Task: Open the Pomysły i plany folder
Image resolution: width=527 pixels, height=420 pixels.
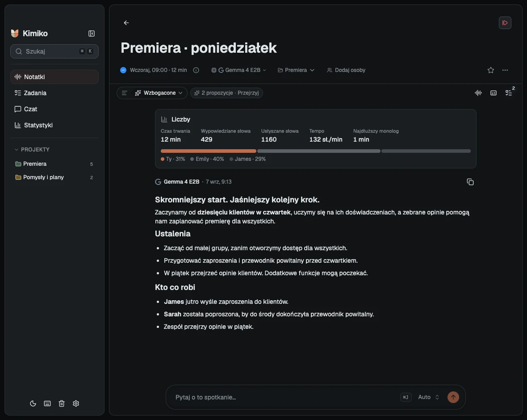Action: (54, 177)
